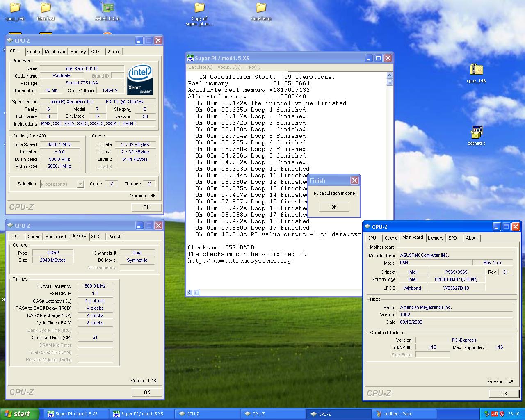
Task: Select Cache tab in Mainboard CPU-Z window
Action: tap(391, 238)
